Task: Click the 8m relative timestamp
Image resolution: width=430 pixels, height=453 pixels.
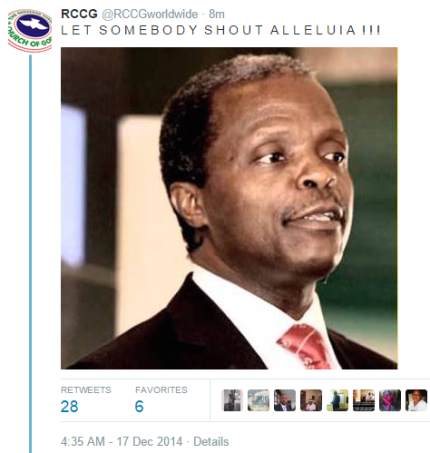Action: [x=217, y=14]
